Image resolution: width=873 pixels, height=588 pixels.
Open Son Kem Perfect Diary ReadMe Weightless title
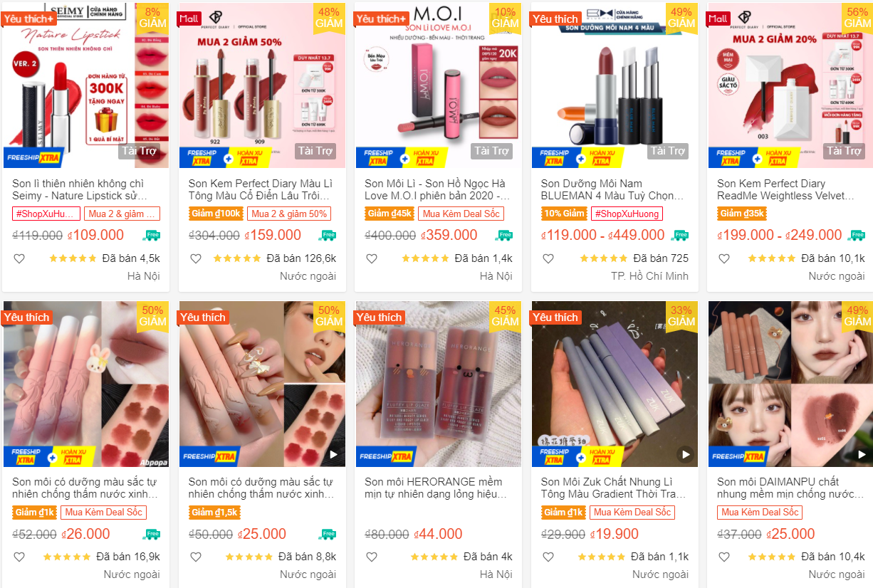click(785, 189)
